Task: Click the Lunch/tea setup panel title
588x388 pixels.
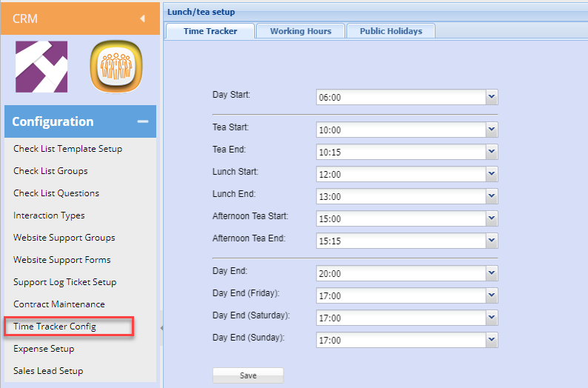Action: pos(201,12)
